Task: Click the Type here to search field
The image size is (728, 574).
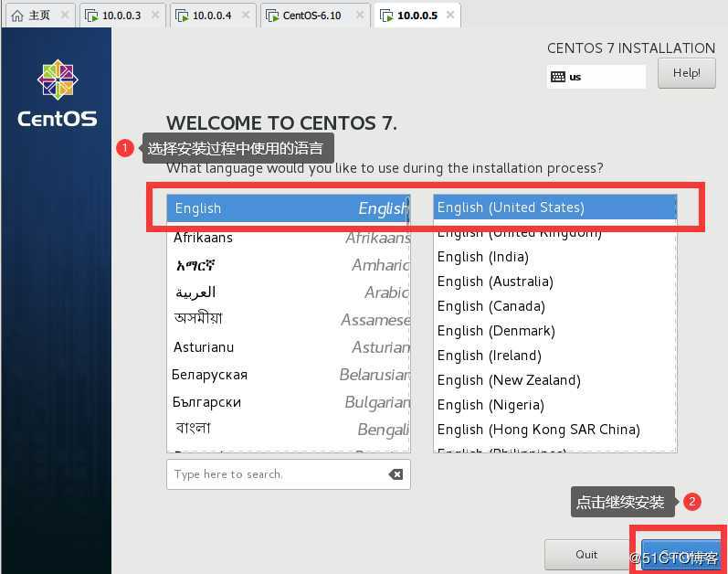Action: tap(289, 474)
